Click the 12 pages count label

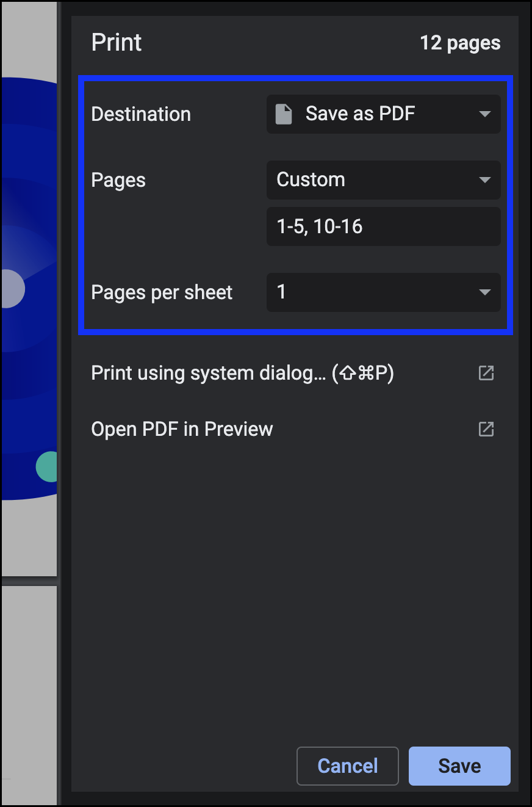460,43
